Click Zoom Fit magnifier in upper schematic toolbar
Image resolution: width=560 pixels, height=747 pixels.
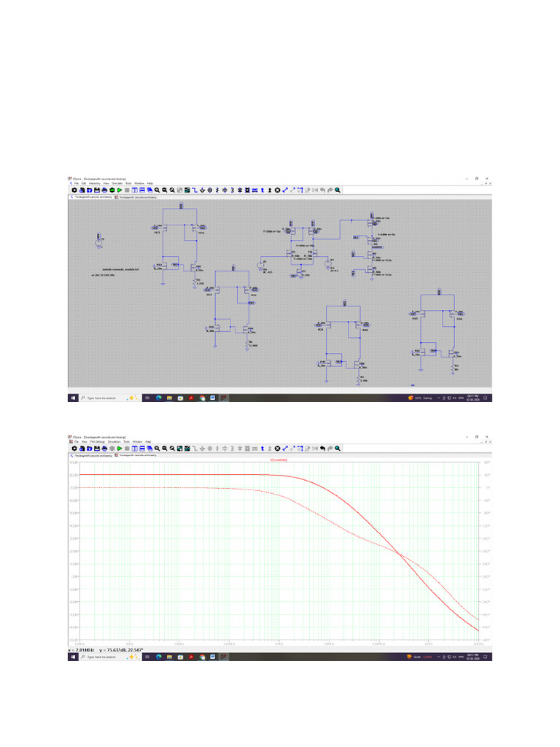(172, 190)
